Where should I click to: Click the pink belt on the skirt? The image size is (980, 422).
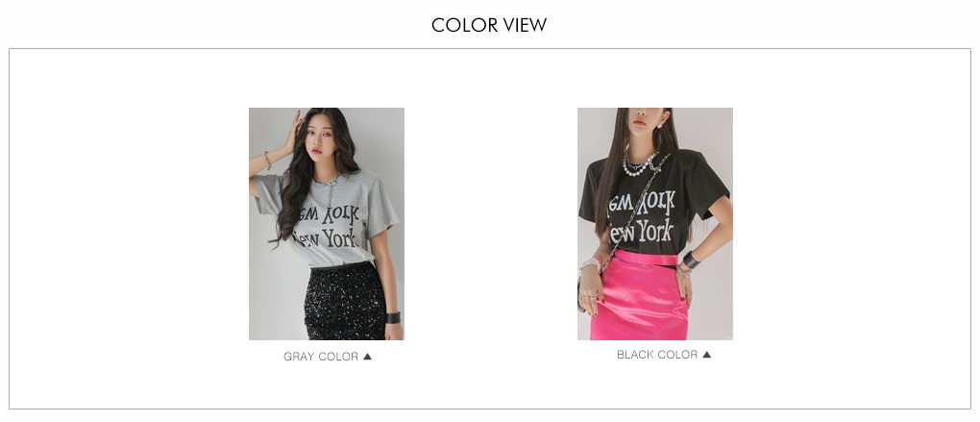point(647,258)
